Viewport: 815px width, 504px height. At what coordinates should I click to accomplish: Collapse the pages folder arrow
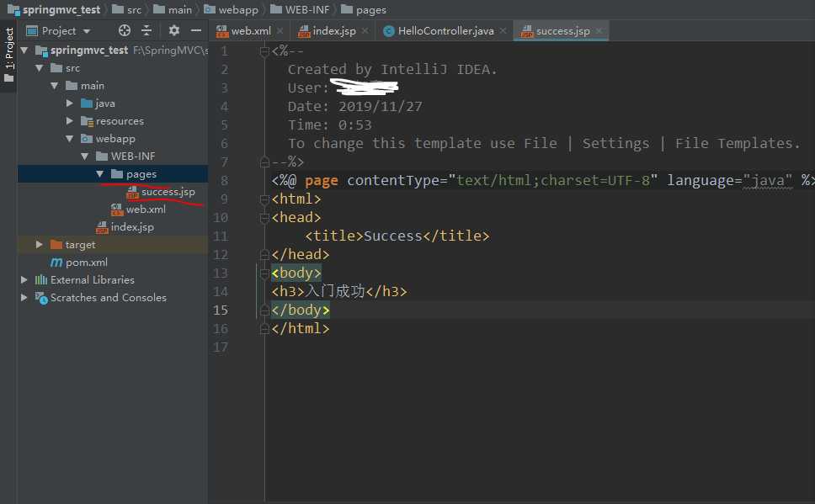tap(100, 174)
